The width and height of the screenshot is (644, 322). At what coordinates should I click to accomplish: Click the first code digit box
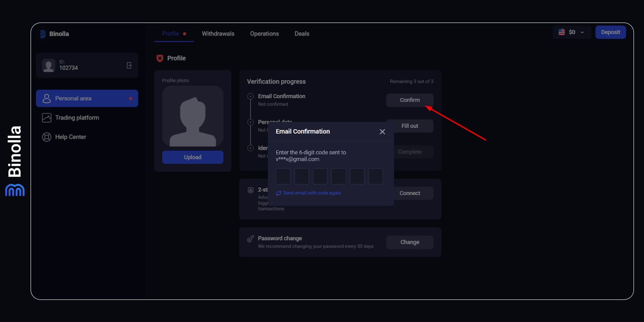(283, 176)
